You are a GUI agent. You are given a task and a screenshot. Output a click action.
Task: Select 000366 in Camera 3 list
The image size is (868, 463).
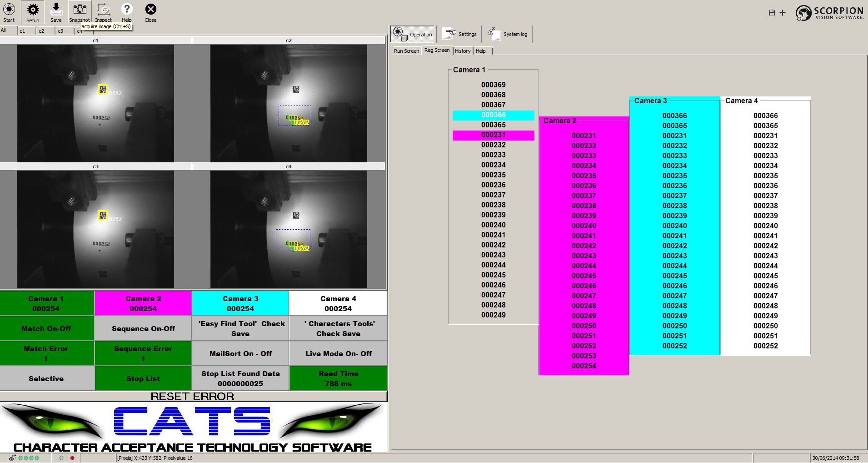point(675,116)
